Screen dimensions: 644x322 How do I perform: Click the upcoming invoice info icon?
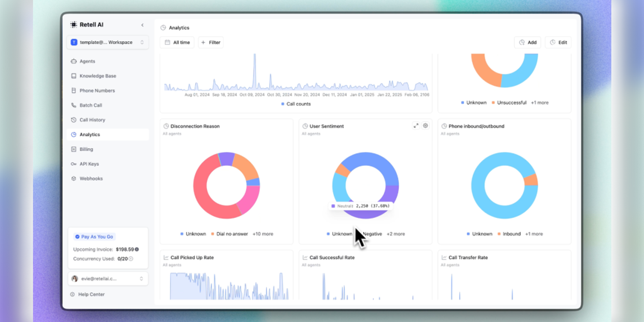coord(137,249)
